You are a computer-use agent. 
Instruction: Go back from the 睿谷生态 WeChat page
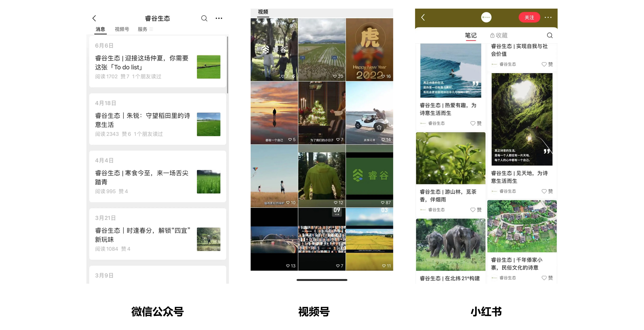tap(94, 18)
